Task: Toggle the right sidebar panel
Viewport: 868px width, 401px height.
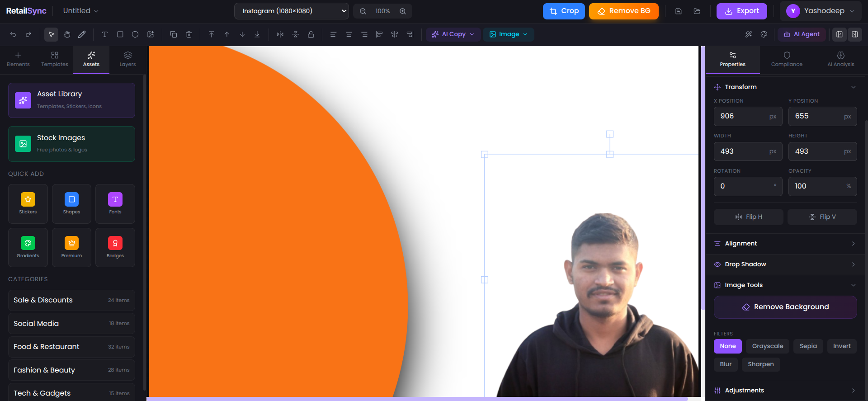Action: point(855,34)
